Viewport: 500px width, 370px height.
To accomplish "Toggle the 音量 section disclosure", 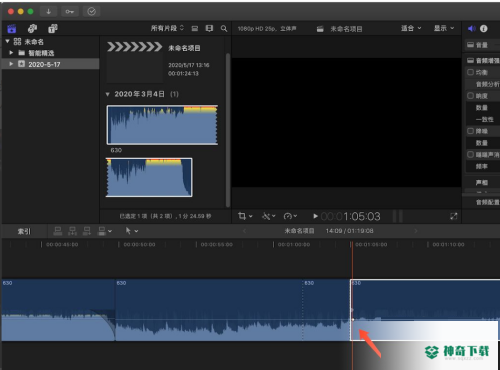I will click(x=470, y=45).
